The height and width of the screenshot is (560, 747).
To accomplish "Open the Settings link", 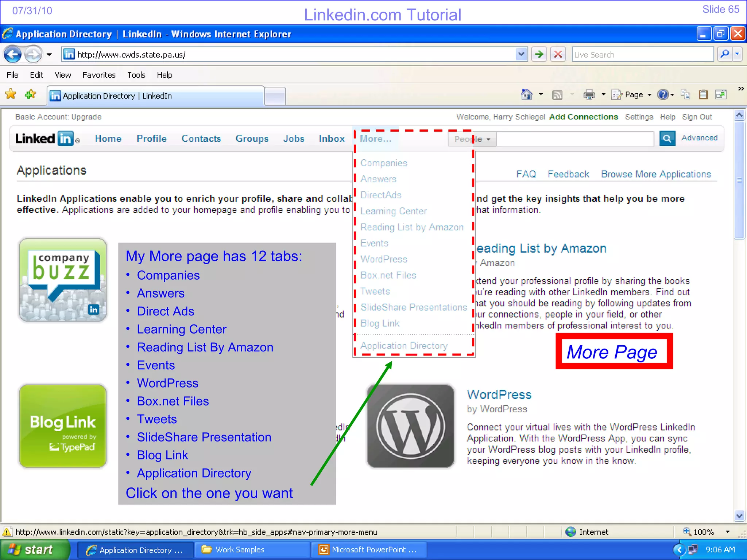I will click(639, 117).
